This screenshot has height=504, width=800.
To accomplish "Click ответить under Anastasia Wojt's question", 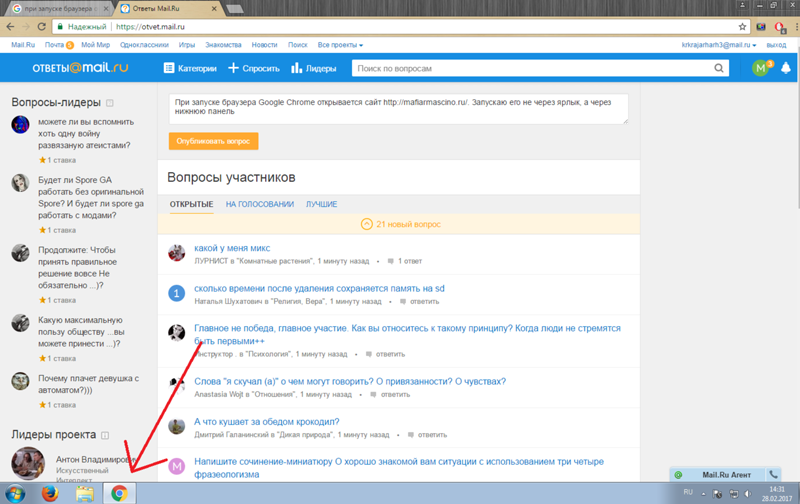I will [x=395, y=394].
